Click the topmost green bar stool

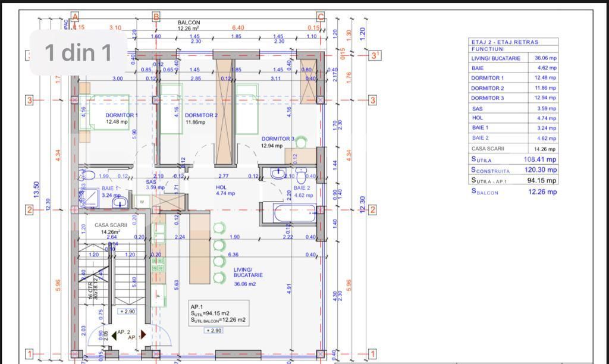tap(219, 227)
